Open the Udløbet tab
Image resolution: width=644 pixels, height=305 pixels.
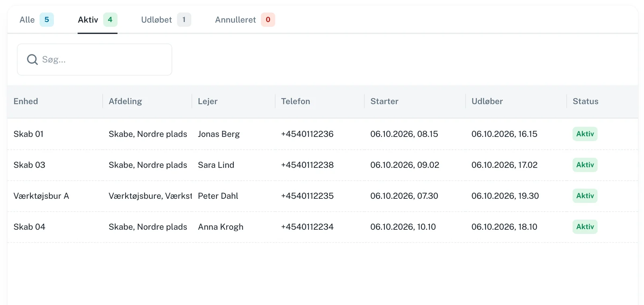166,20
